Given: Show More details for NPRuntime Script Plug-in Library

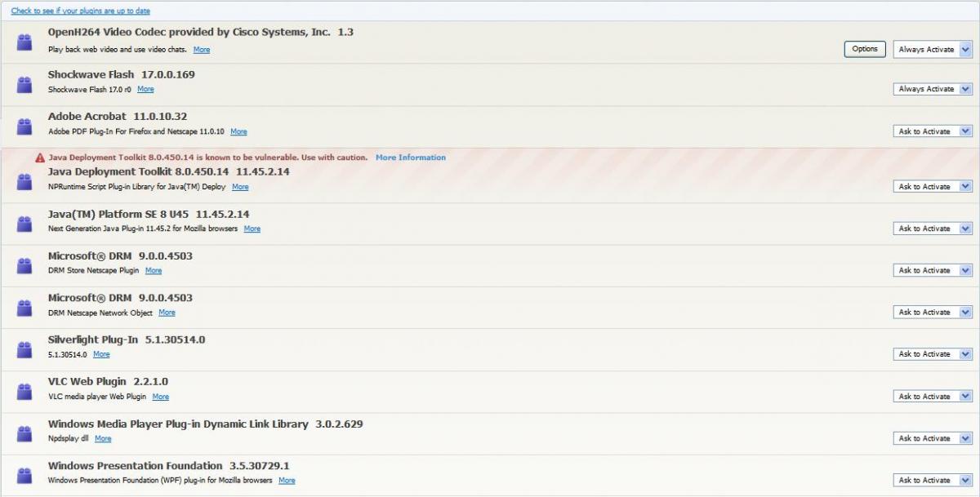Looking at the screenshot, I should point(240,187).
